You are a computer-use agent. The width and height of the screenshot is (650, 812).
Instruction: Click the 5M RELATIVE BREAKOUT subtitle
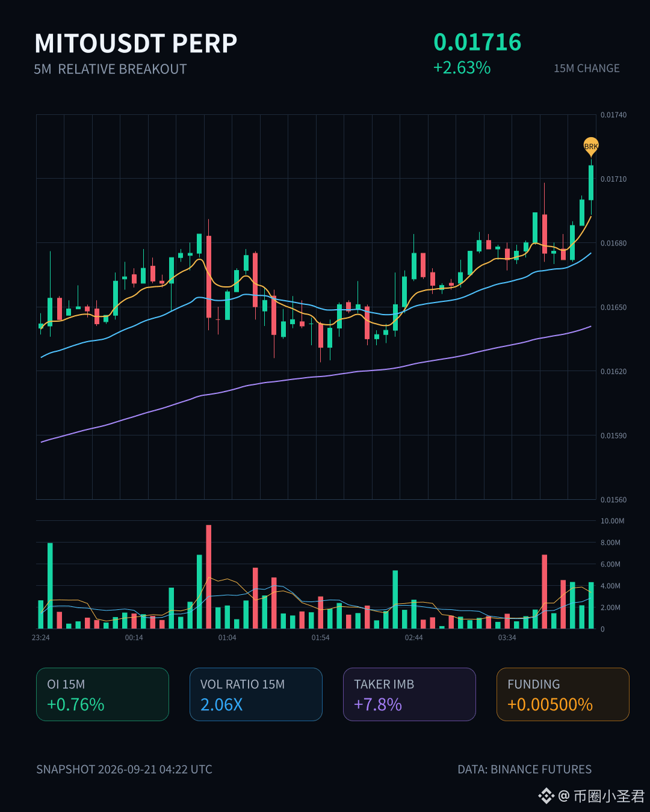click(110, 69)
